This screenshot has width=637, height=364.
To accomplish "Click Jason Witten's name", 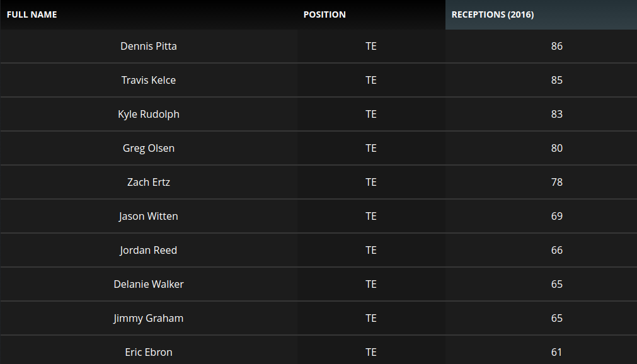I will (148, 216).
